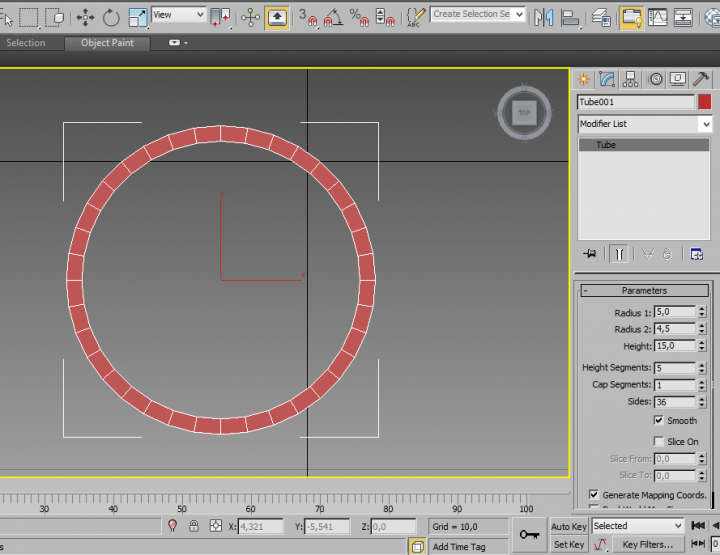The image size is (720, 555).
Task: Select the Rotate tool in the toolbar
Action: [111, 17]
